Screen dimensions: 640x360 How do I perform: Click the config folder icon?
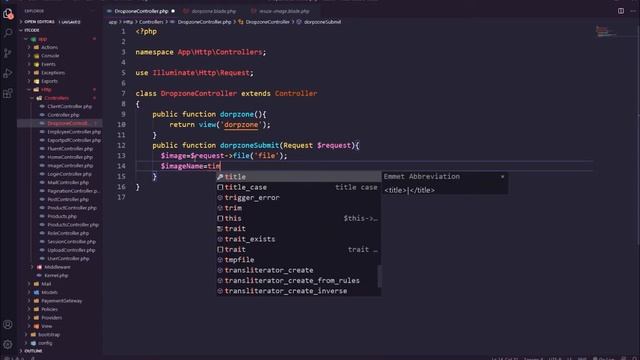[x=33, y=343]
